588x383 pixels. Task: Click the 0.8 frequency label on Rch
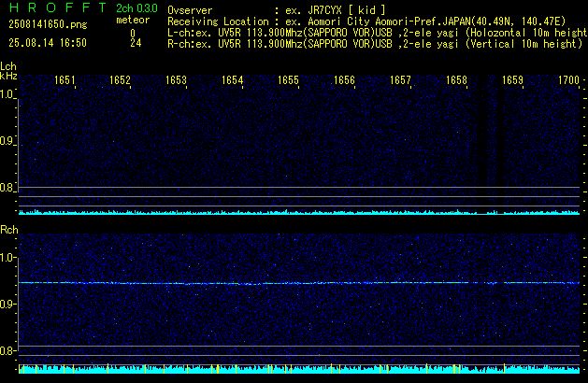pyautogui.click(x=7, y=350)
